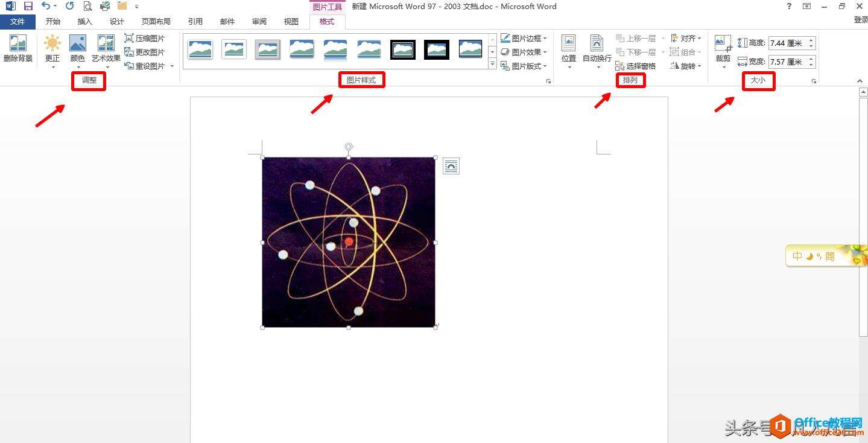Screen dimensions: 868x443
Task: Click 更改图片 (Change Picture)
Action: [145, 52]
